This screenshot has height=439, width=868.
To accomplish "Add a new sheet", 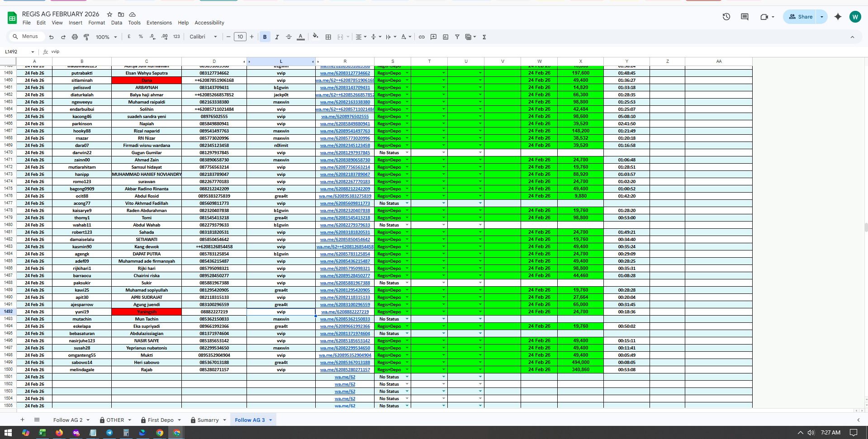I will click(x=22, y=420).
